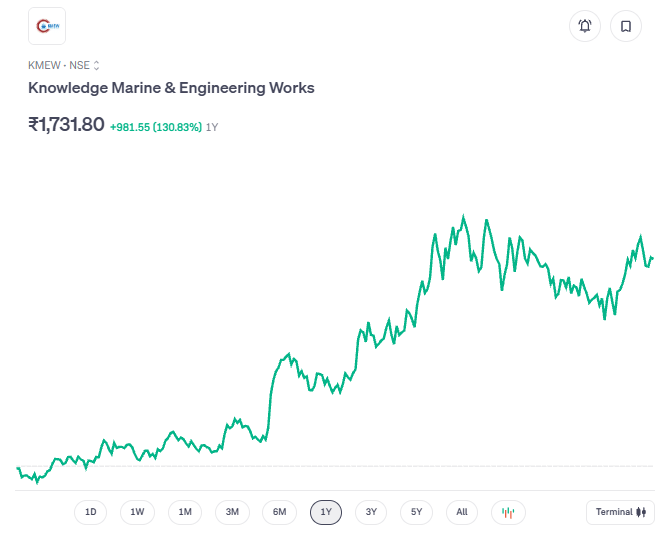The image size is (669, 536).
Task: Click the price alert bell icon
Action: (585, 26)
